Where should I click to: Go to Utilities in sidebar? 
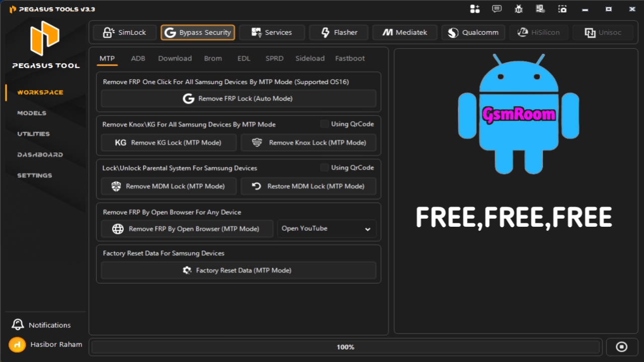(33, 134)
